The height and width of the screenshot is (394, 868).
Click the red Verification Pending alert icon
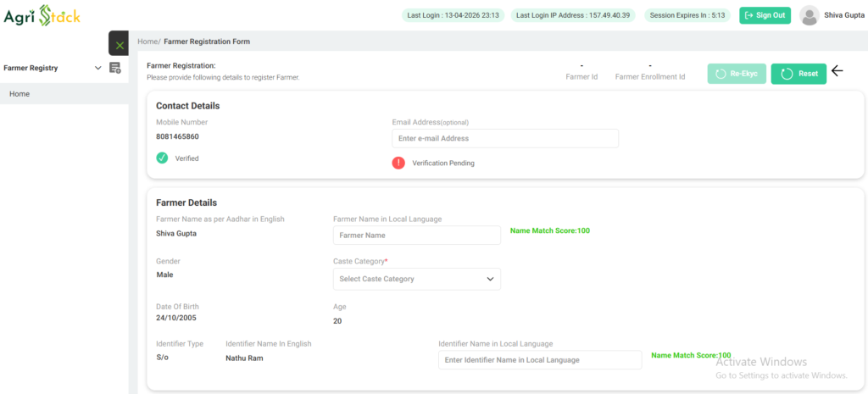398,163
